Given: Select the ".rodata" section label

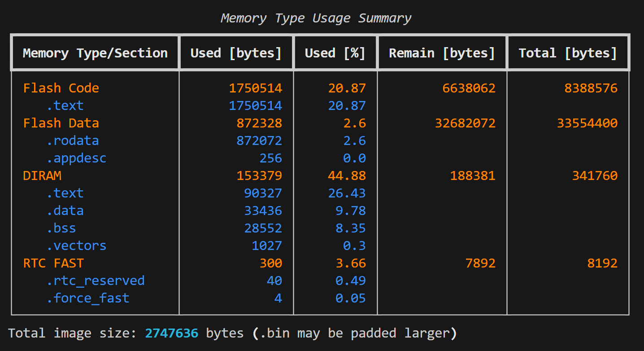Looking at the screenshot, I should point(73,140).
